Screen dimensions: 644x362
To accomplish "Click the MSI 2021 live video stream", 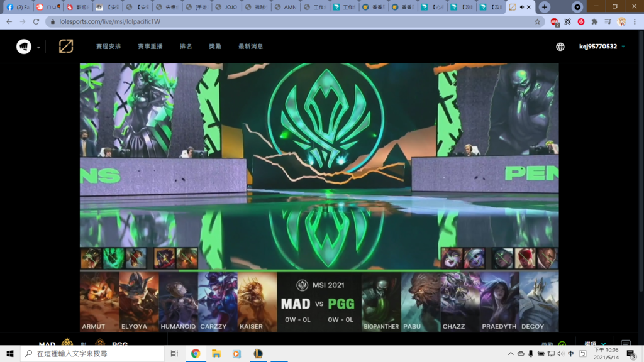I will [x=319, y=197].
